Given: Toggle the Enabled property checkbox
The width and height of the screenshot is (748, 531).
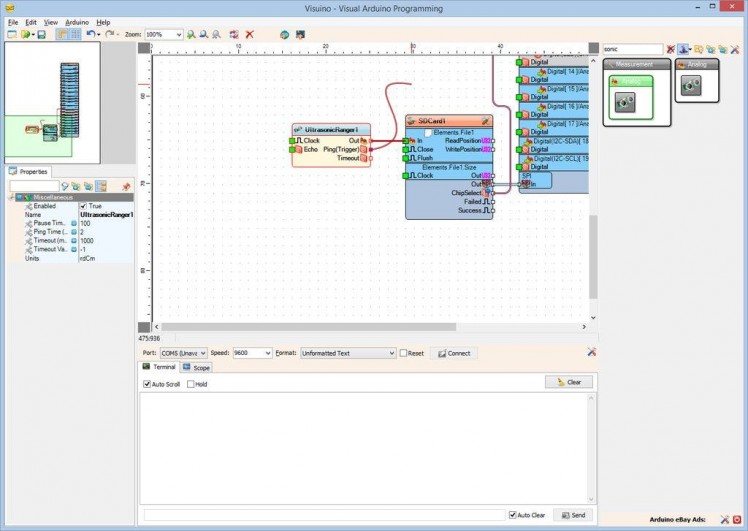Looking at the screenshot, I should tap(83, 206).
